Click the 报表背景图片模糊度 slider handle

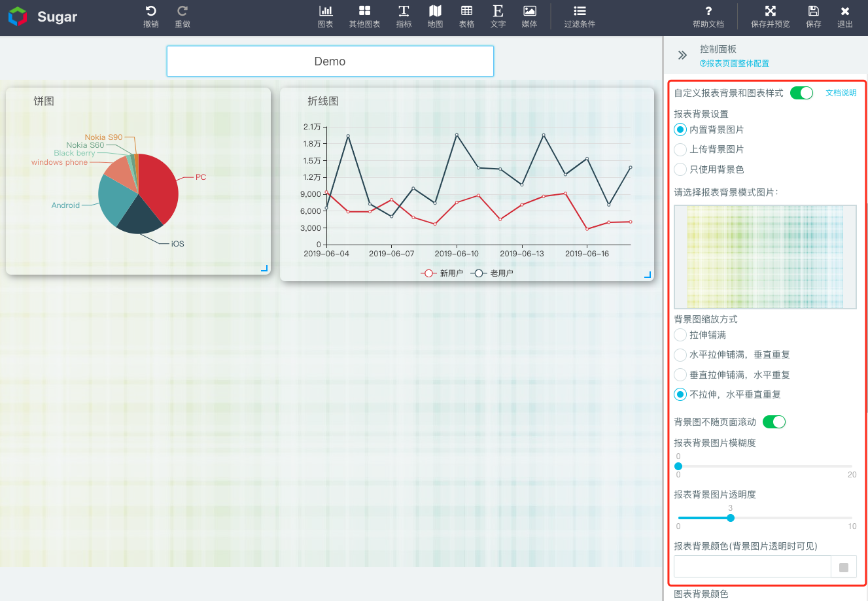pos(678,466)
